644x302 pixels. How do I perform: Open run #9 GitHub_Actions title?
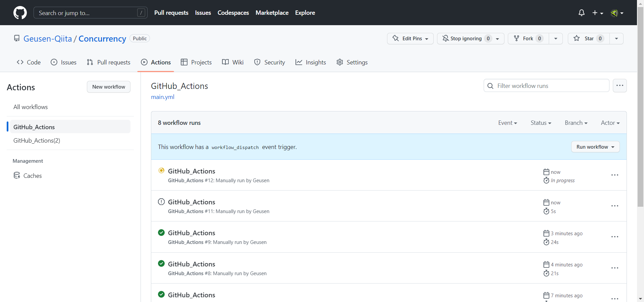click(x=192, y=233)
